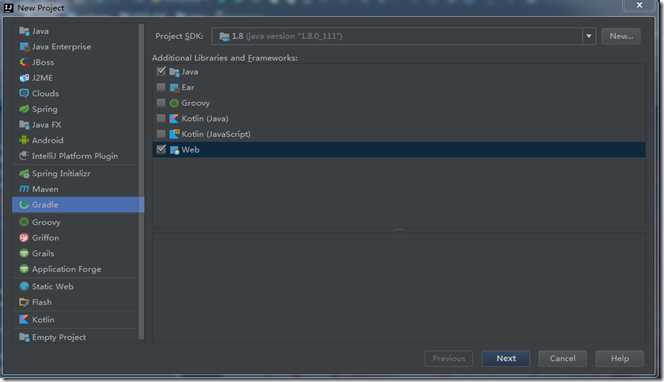Screen dimensions: 664x382
Task: Click the IntelliJ Platform Plugin icon
Action: (24, 156)
